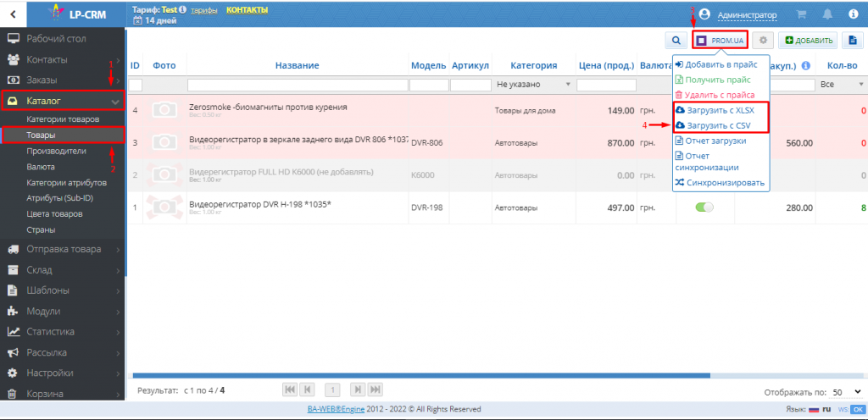
Task: Open the Администратор user menu
Action: [x=747, y=15]
